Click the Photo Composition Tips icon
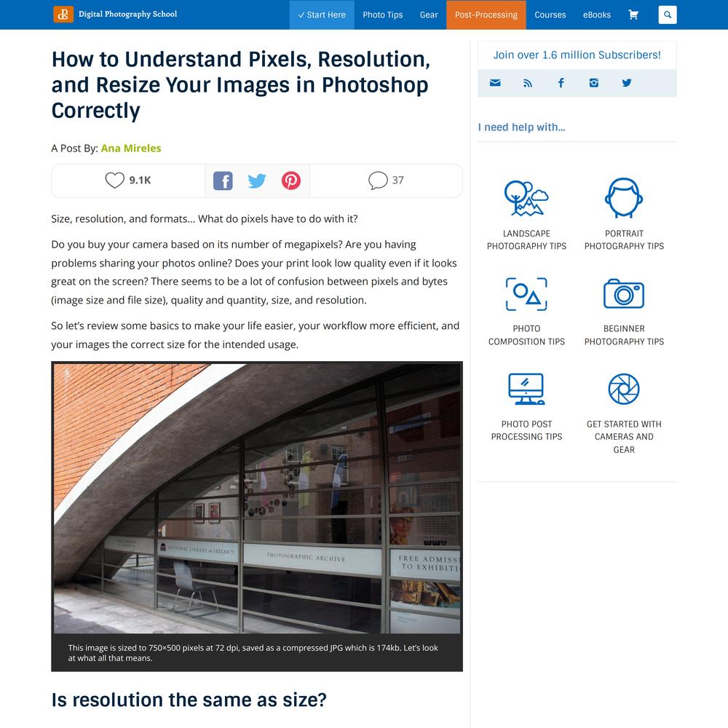Screen dimensions: 728x728 pyautogui.click(x=526, y=294)
